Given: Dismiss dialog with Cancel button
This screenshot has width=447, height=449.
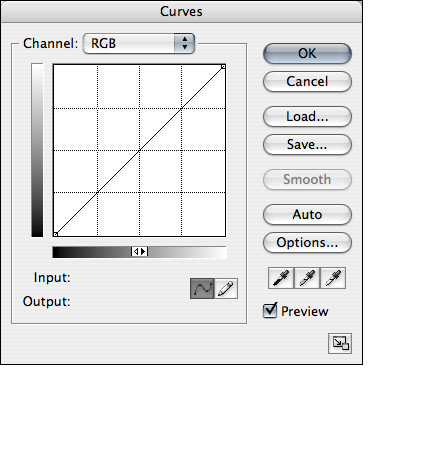Looking at the screenshot, I should (x=307, y=81).
